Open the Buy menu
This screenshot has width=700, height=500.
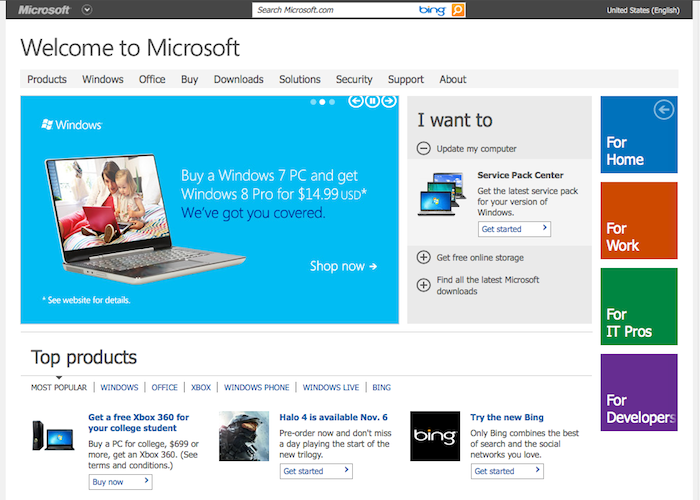pyautogui.click(x=189, y=79)
